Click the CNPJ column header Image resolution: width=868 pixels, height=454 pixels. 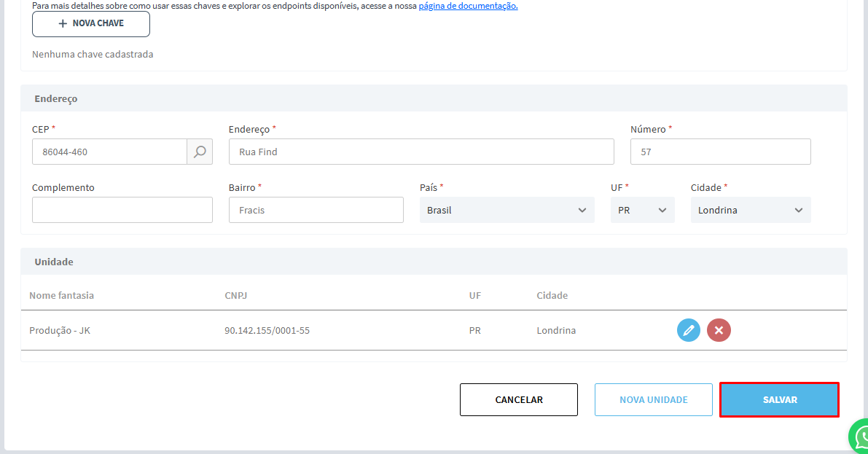tap(237, 295)
